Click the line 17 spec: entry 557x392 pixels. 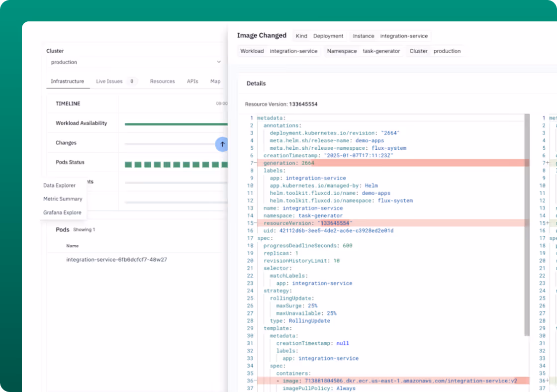pyautogui.click(x=265, y=238)
